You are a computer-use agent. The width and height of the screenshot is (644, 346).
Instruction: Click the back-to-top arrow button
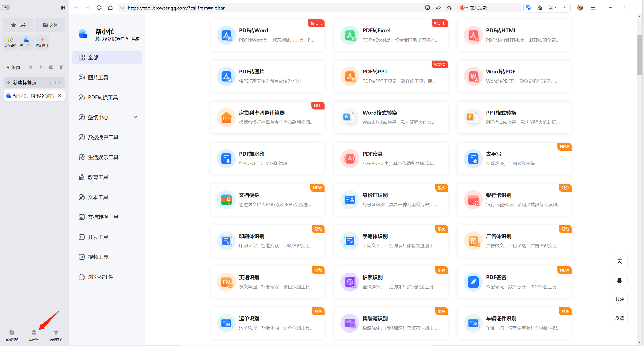[620, 261]
